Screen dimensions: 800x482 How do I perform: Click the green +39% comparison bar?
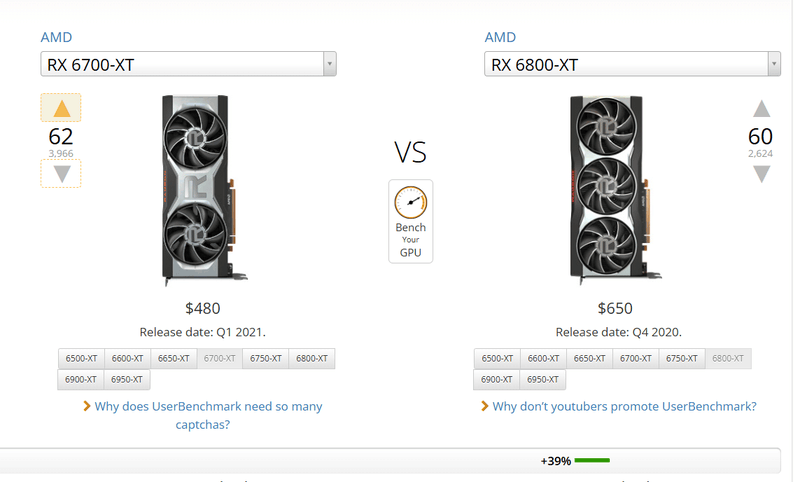[592, 461]
